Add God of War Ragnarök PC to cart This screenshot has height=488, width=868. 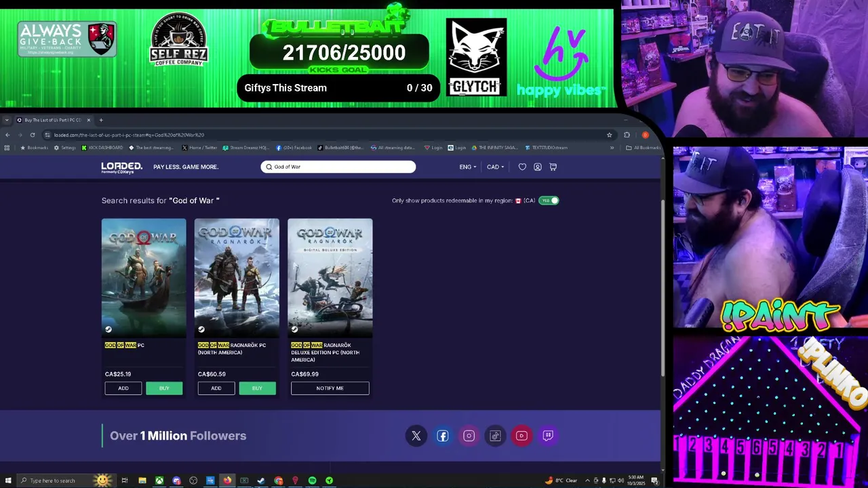click(x=216, y=388)
